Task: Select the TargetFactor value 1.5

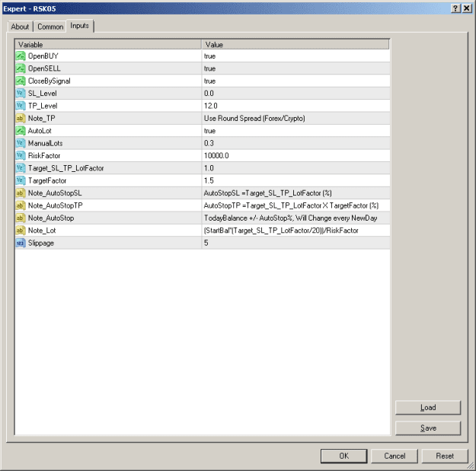Action: point(209,180)
